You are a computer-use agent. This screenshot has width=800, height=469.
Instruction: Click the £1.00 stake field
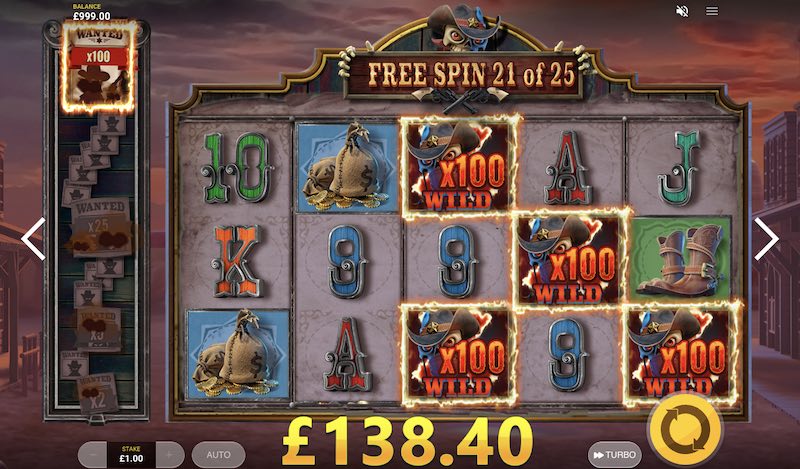point(131,454)
